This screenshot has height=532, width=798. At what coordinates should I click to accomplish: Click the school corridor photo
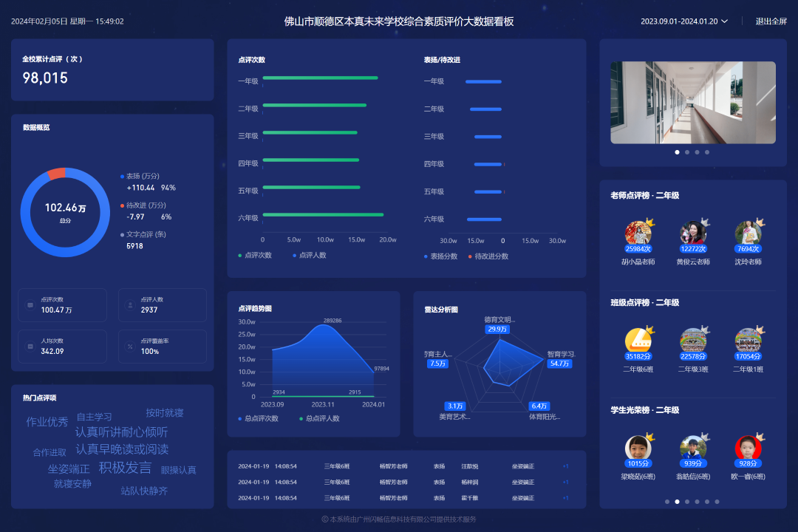tap(692, 102)
